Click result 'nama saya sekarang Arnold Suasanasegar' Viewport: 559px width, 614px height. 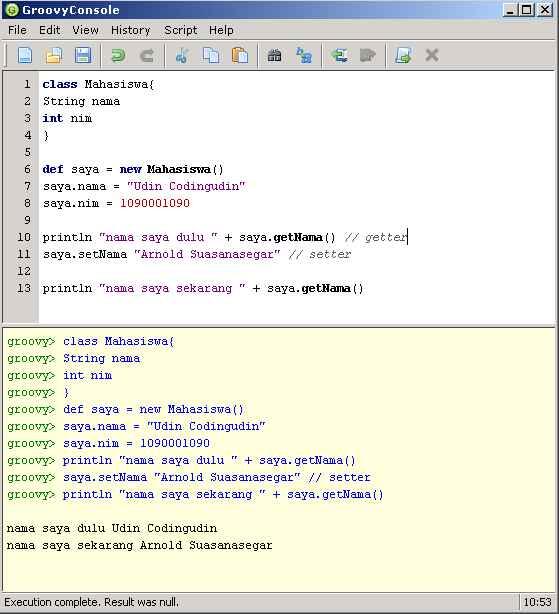pos(139,545)
